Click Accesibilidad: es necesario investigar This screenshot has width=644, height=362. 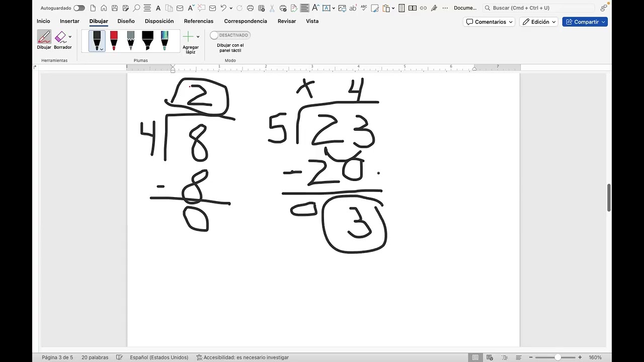243,357
